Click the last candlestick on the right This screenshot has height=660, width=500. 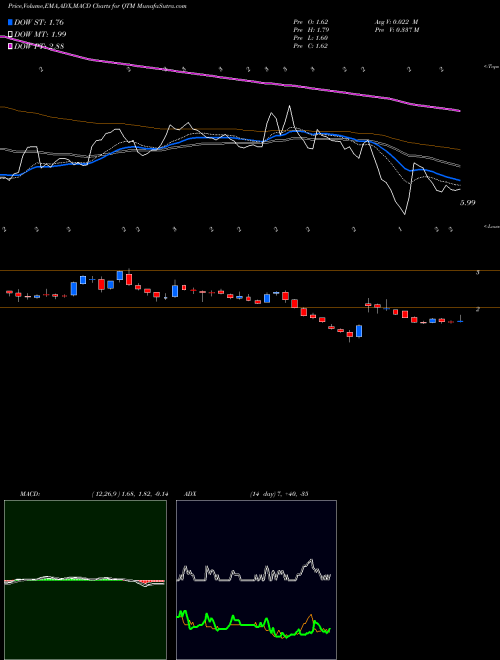click(x=460, y=319)
